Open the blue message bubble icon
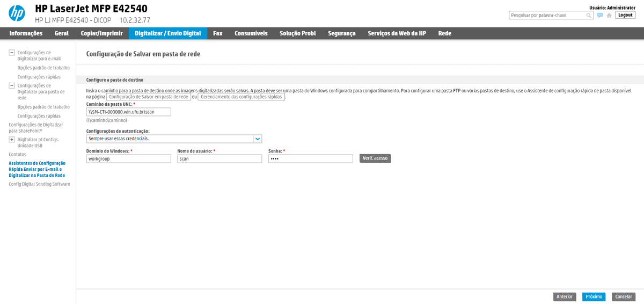Image resolution: width=644 pixels, height=304 pixels. [600, 16]
